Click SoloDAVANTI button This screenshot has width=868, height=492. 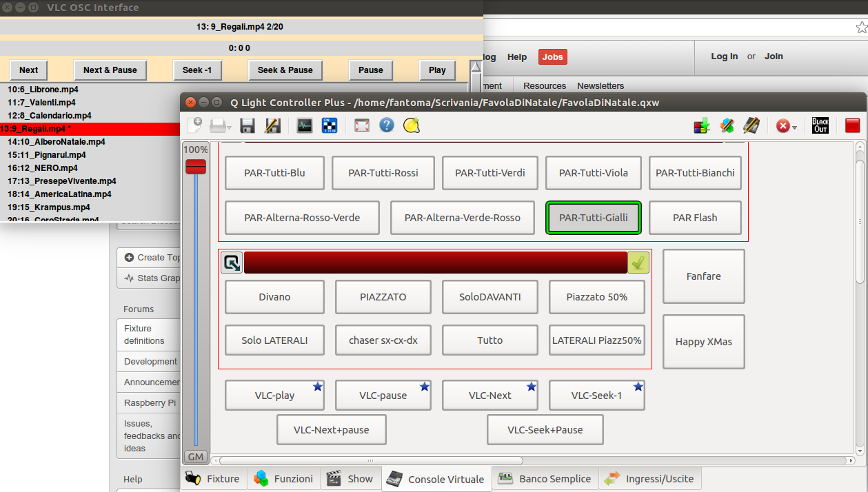[x=490, y=297]
